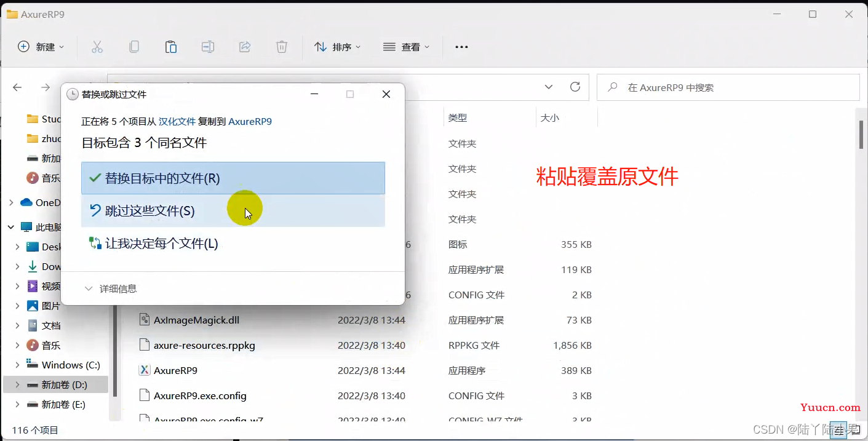Collapse the 此电脑 tree node
This screenshot has width=868, height=441.
click(10, 227)
